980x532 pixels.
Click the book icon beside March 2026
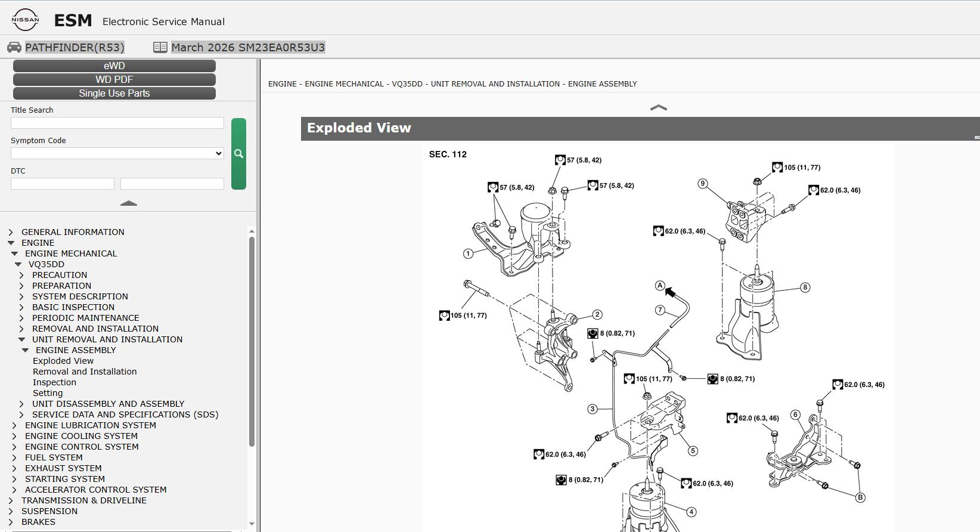pos(160,47)
